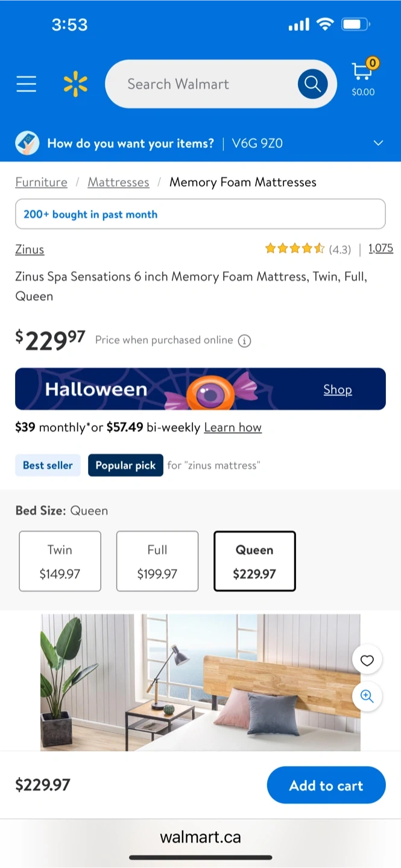The image size is (401, 868).
Task: Go to Mattresses breadcrumb
Action: pos(118,182)
